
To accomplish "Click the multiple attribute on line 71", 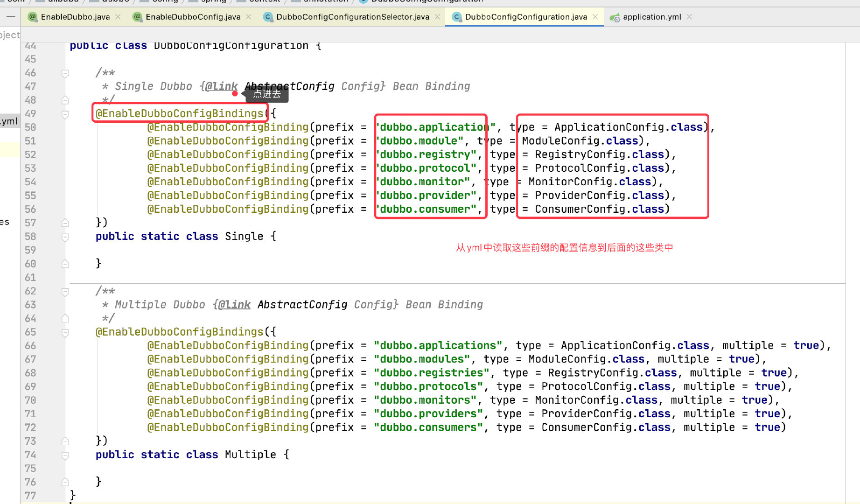I will (x=709, y=414).
